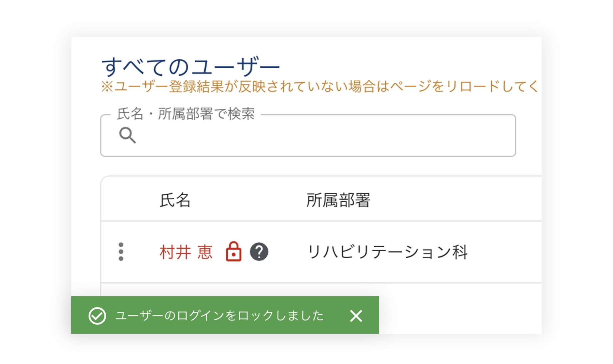Select the 村井 恵 table row
Screen dimensions: 613x364
click(x=500, y=252)
